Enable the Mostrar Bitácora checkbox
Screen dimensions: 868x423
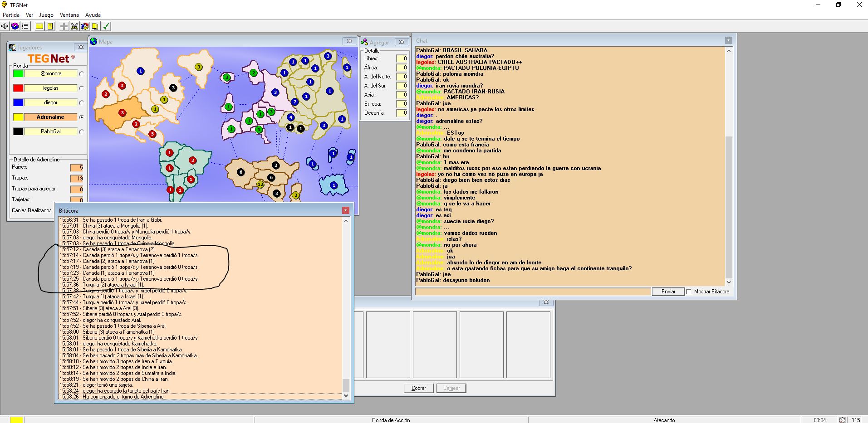pyautogui.click(x=689, y=292)
